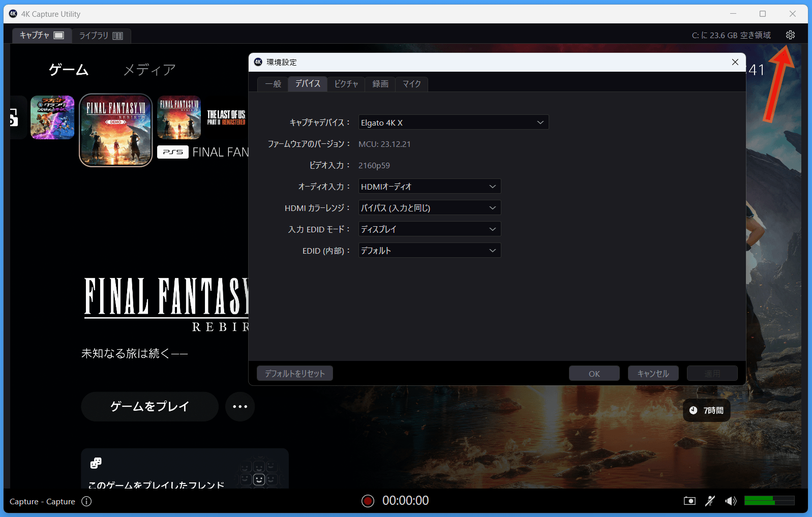Click the 適用 button
Screen dimensions: 812x517
click(x=712, y=374)
